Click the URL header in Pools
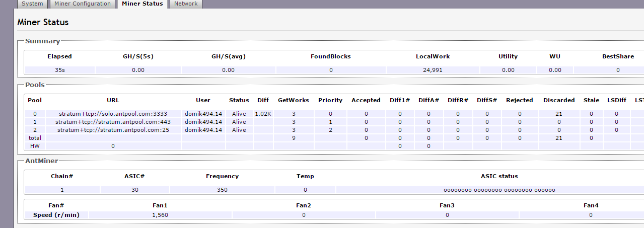644x228 pixels. pyautogui.click(x=113, y=100)
